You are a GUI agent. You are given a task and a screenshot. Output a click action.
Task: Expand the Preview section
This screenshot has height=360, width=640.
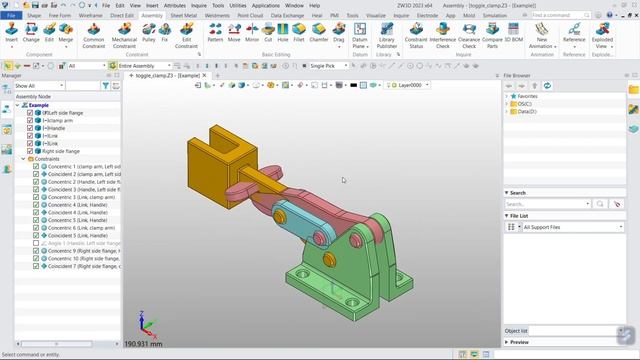(507, 342)
